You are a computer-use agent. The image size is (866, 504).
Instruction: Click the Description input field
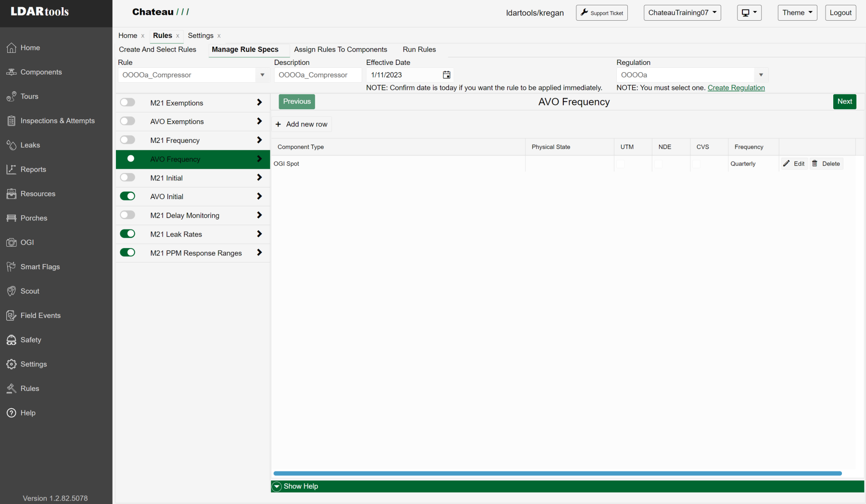click(318, 75)
